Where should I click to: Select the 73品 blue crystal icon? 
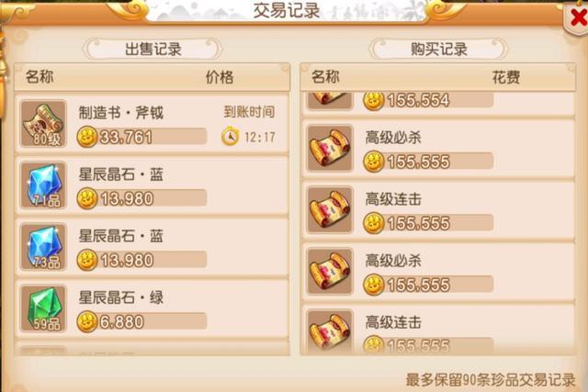[43, 247]
